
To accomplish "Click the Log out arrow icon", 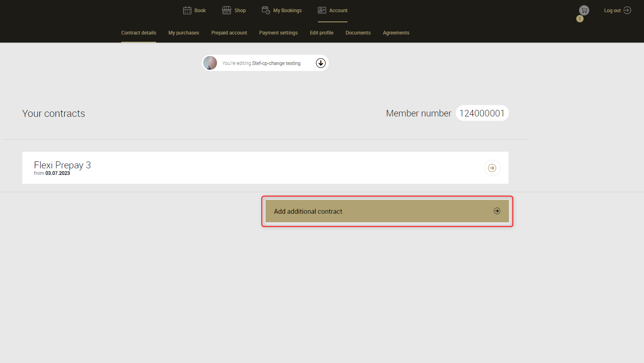I will click(627, 11).
